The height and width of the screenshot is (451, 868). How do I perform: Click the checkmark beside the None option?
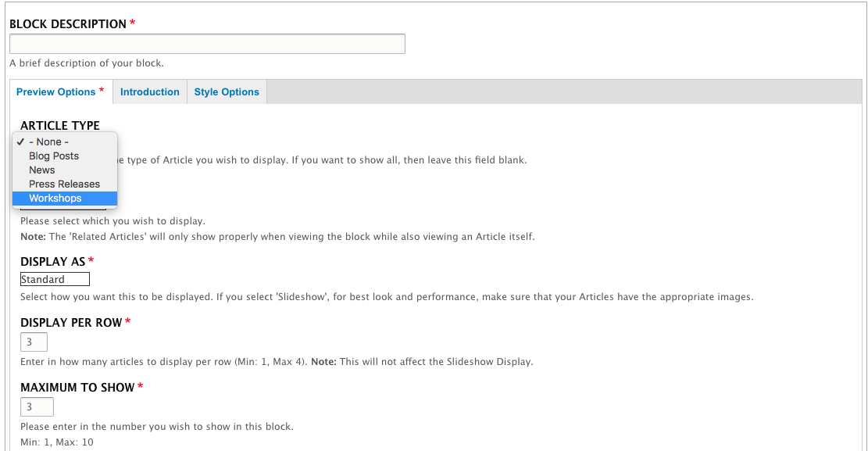coord(20,142)
